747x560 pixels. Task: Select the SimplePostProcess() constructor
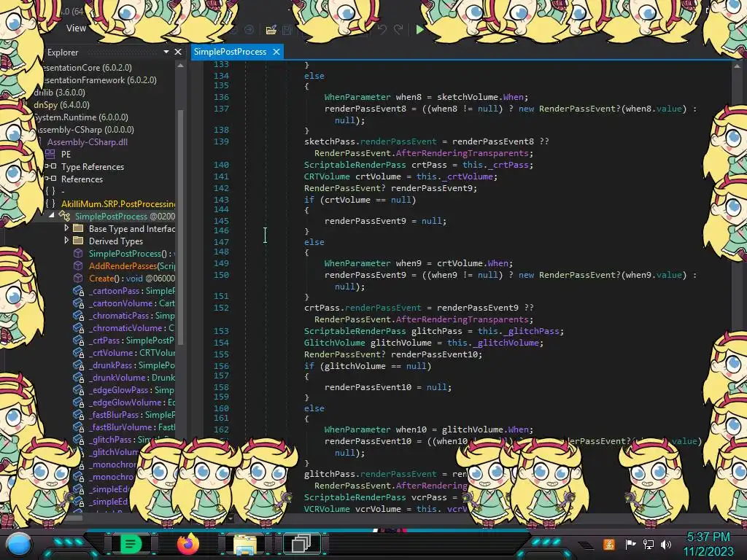click(x=131, y=253)
